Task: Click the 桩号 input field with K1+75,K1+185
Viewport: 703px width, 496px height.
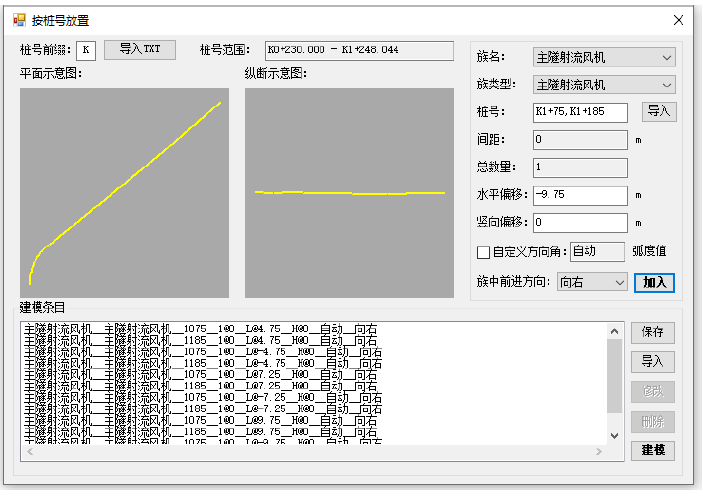Action: pyautogui.click(x=580, y=112)
